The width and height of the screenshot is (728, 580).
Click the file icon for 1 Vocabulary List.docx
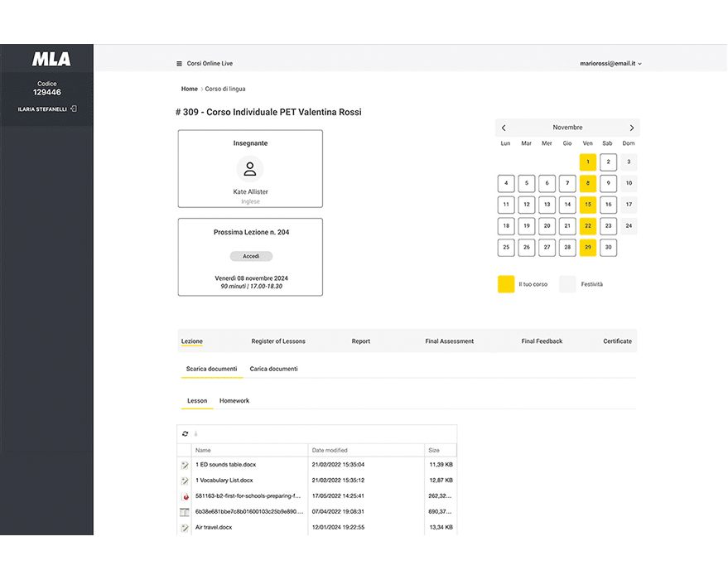[185, 481]
